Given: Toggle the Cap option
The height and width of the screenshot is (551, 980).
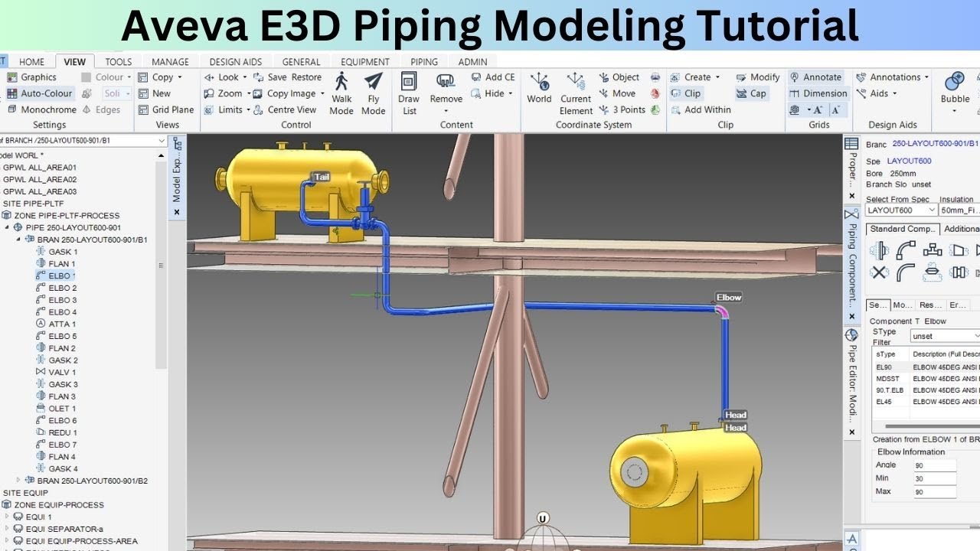Looking at the screenshot, I should 751,93.
